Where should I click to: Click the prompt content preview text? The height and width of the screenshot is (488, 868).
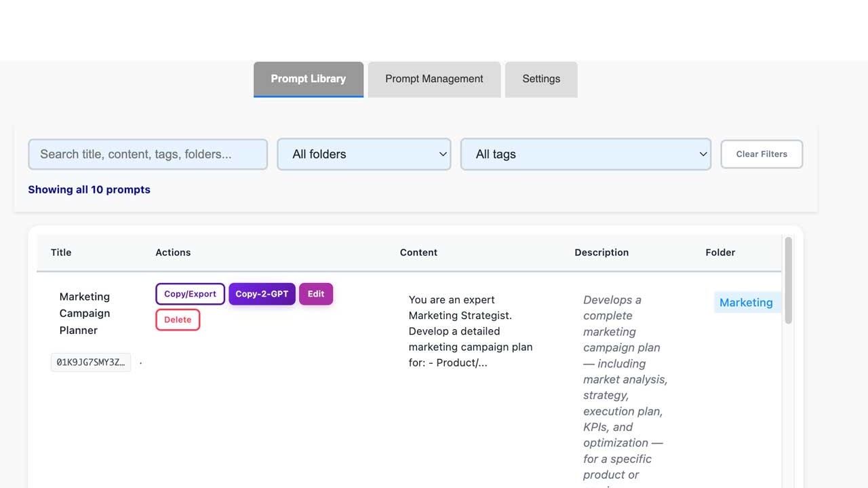(x=471, y=331)
